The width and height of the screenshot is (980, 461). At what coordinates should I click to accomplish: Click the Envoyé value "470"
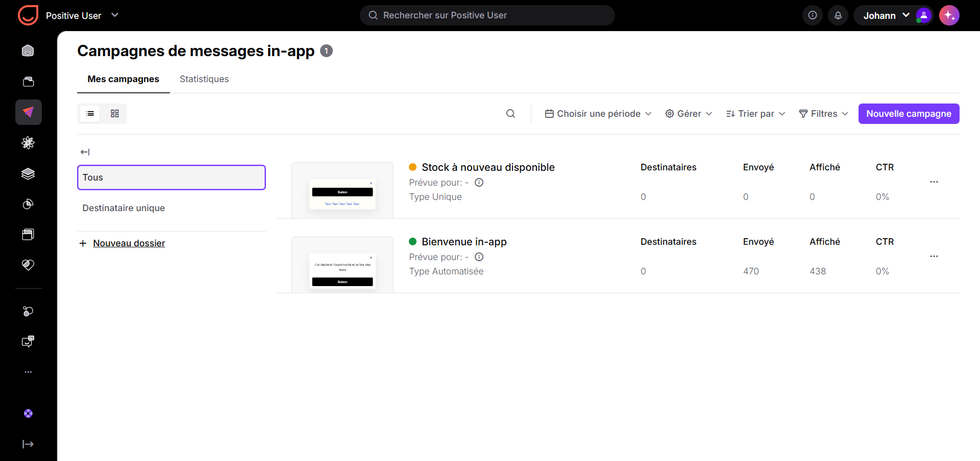(751, 271)
